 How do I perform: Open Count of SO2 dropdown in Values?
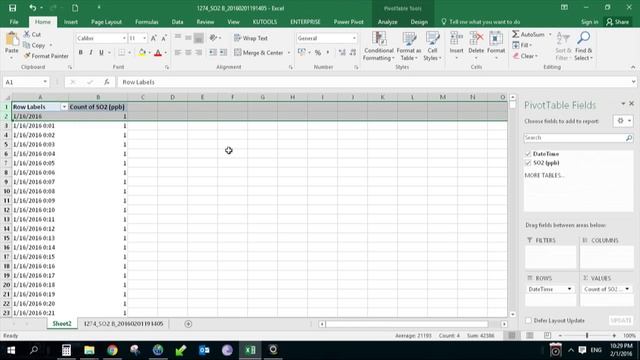coord(627,289)
